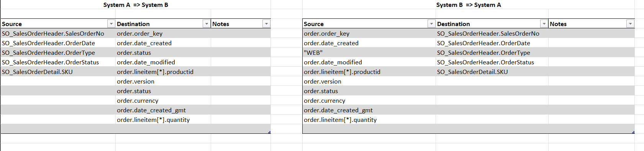644x151 pixels.
Task: Select cell SO_SalesOrderDetail.SKU in left Source column
Action: point(58,72)
